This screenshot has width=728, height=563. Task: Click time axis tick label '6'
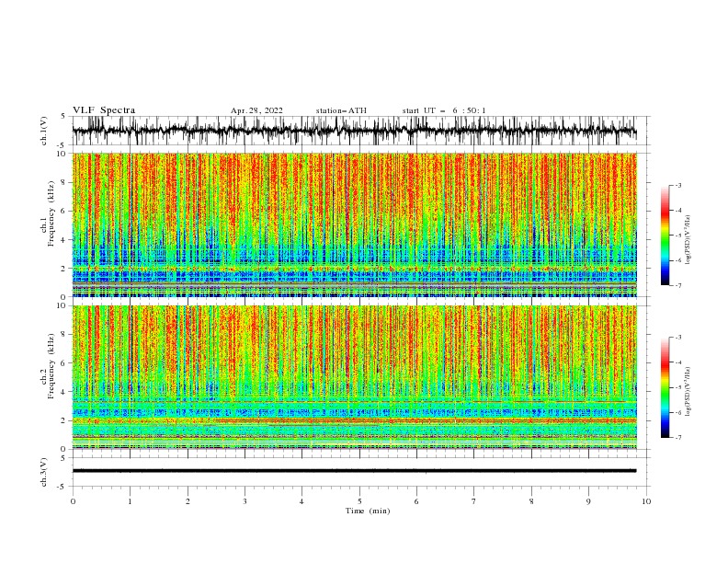tap(416, 501)
